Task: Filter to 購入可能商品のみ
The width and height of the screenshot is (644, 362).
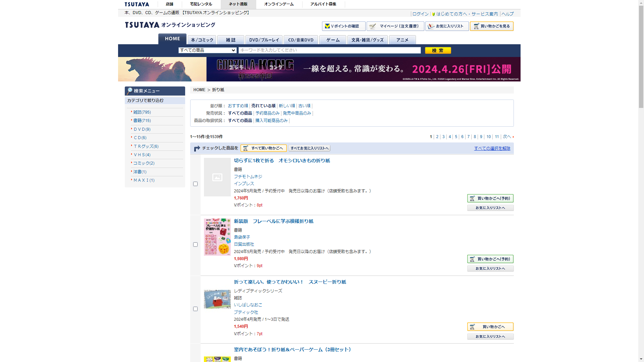Action: (271, 121)
